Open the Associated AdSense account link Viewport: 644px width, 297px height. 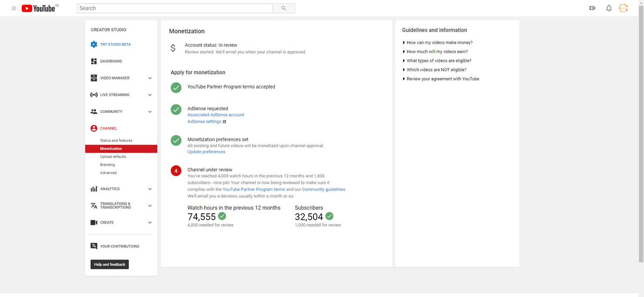click(x=216, y=115)
